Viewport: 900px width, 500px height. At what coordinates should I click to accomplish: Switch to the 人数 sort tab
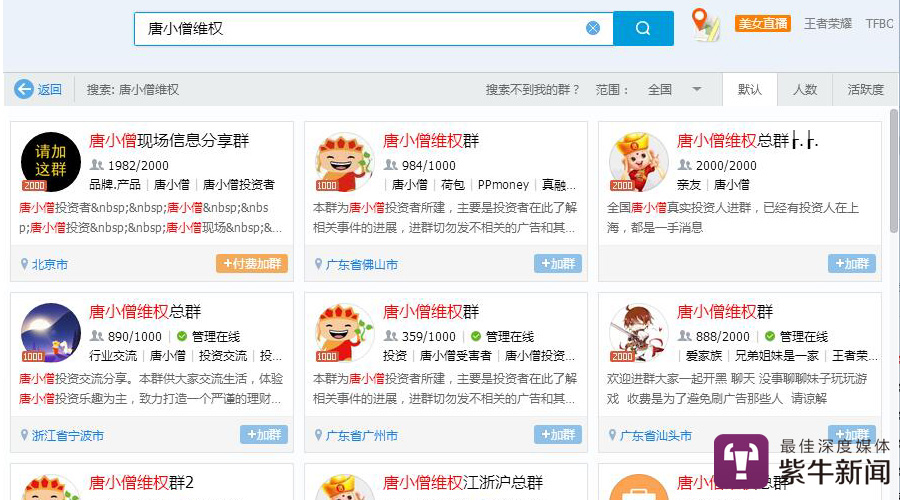[805, 90]
